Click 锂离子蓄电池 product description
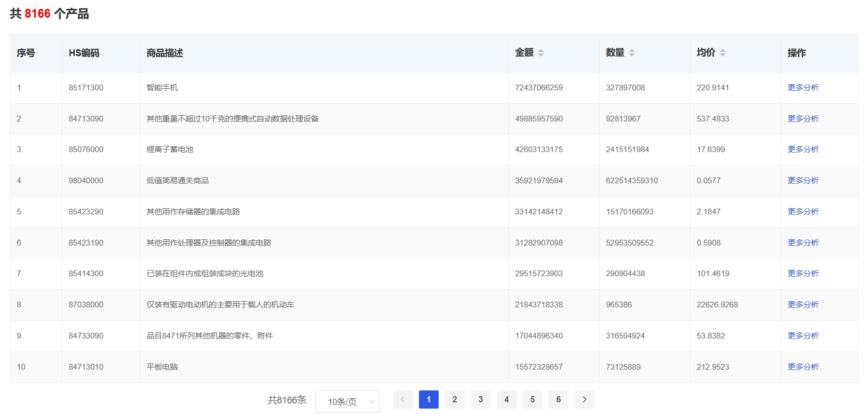Screen dimensions: 868x420 [170, 150]
